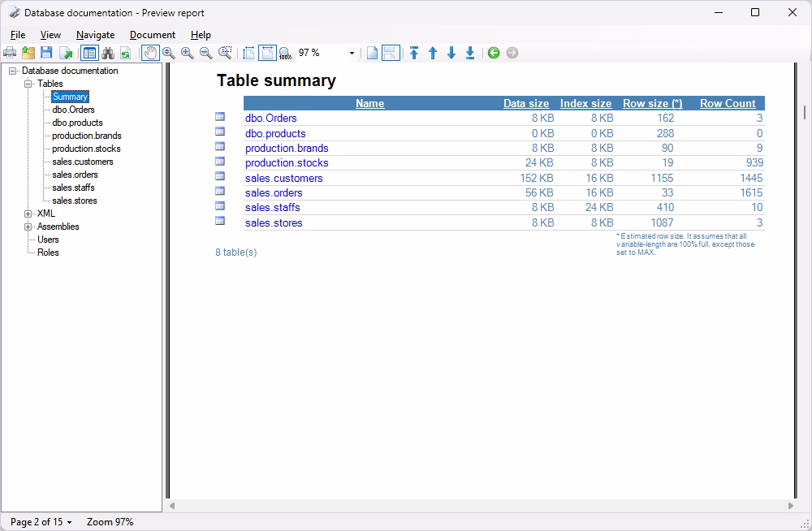
Task: Click the table icon beside sales.stores
Action: [220, 221]
